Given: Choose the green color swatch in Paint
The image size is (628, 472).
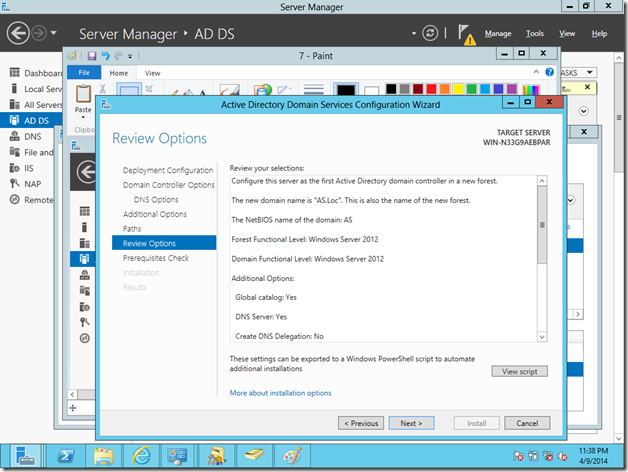Looking at the screenshot, I should click(471, 89).
